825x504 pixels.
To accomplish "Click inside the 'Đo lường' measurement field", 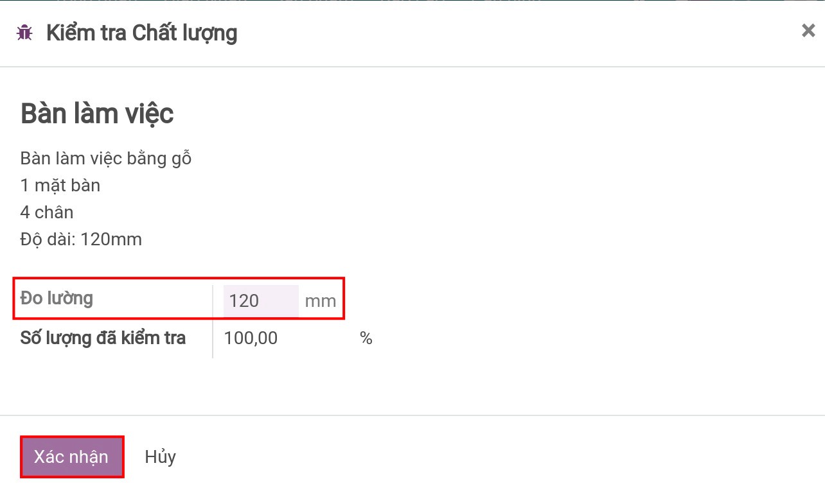I will point(260,300).
